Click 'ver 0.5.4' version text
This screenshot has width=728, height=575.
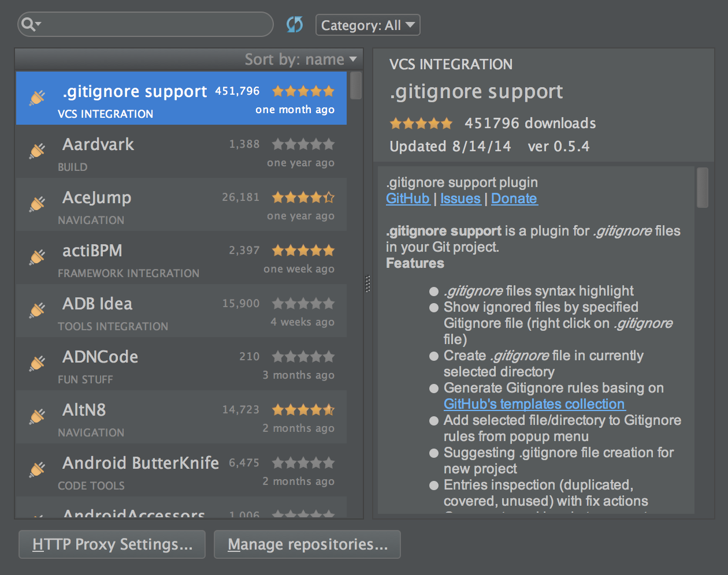(559, 146)
